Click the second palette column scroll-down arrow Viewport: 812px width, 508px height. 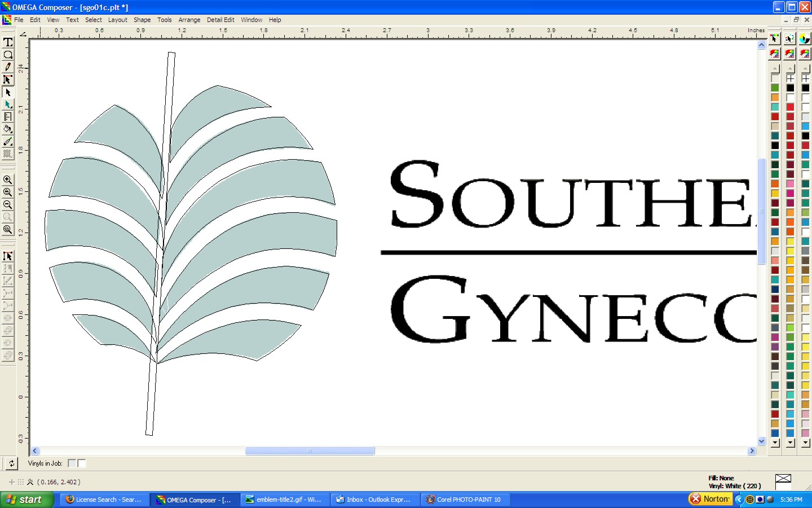pos(790,443)
